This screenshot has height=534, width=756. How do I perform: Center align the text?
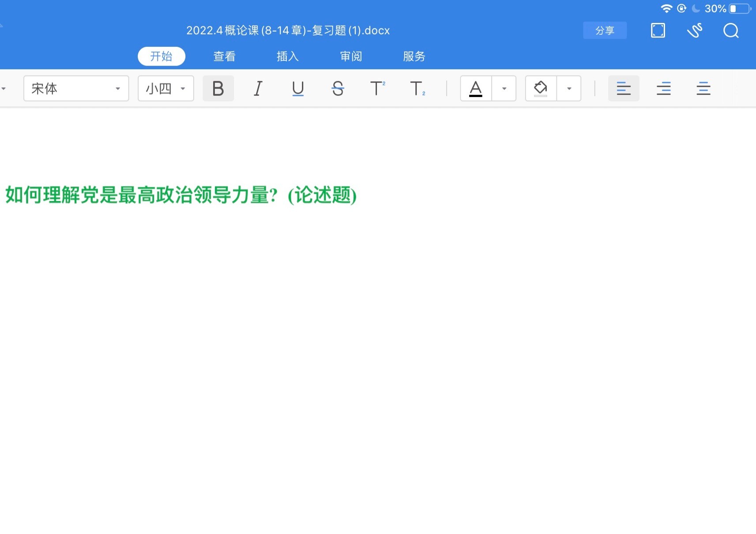pos(703,89)
